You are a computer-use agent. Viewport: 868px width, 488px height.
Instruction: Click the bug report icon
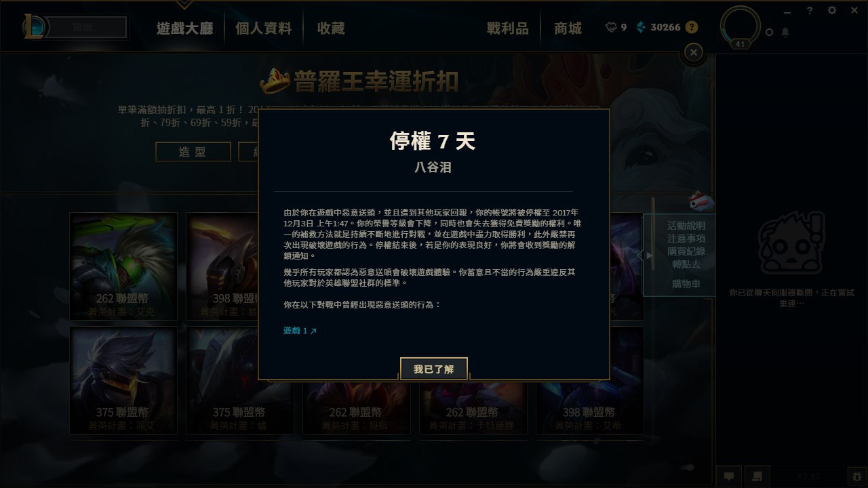(856, 476)
